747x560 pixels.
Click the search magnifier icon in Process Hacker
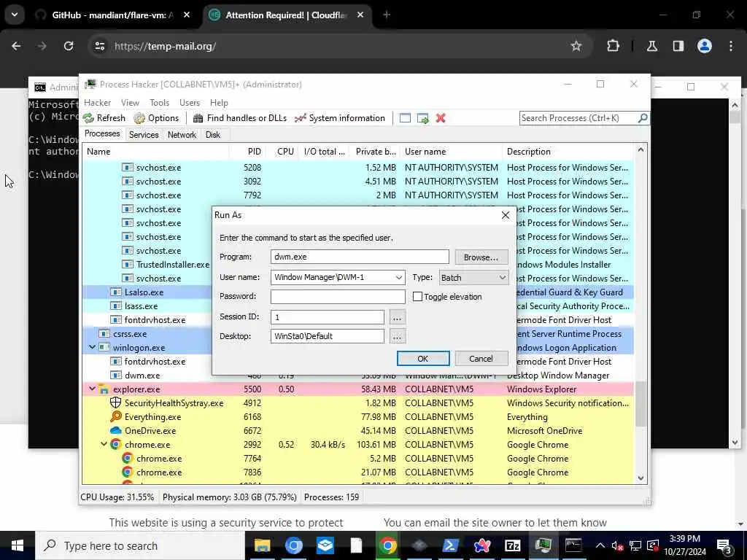click(x=642, y=117)
